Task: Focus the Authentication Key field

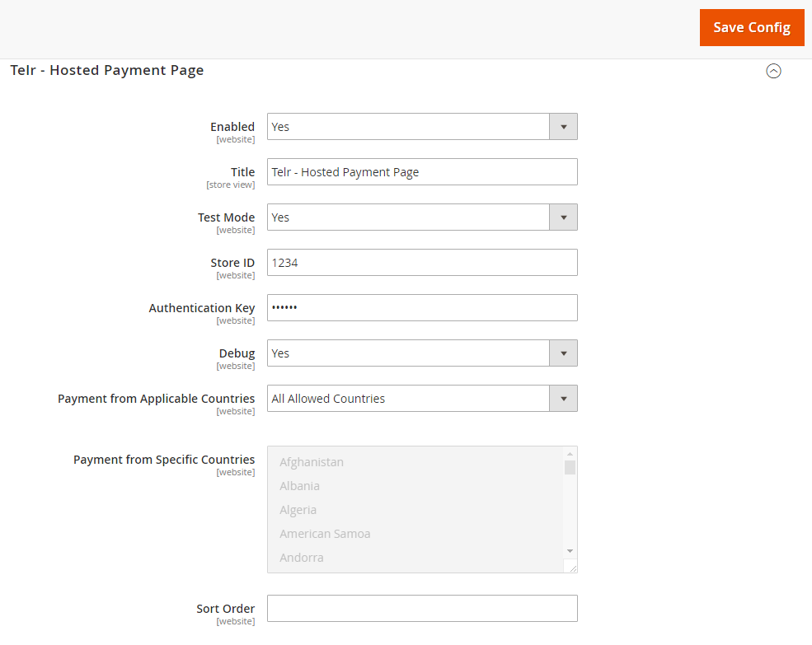Action: point(422,308)
